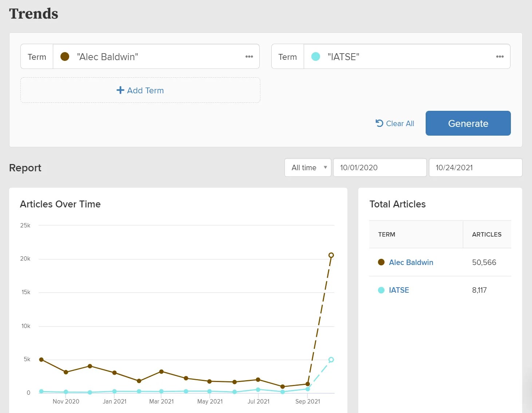Click cyan dot beside IATSE in table
The width and height of the screenshot is (532, 413).
[x=381, y=290]
